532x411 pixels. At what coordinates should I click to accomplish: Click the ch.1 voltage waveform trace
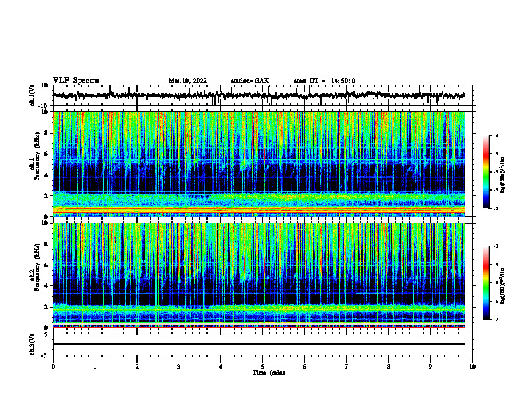pyautogui.click(x=259, y=95)
